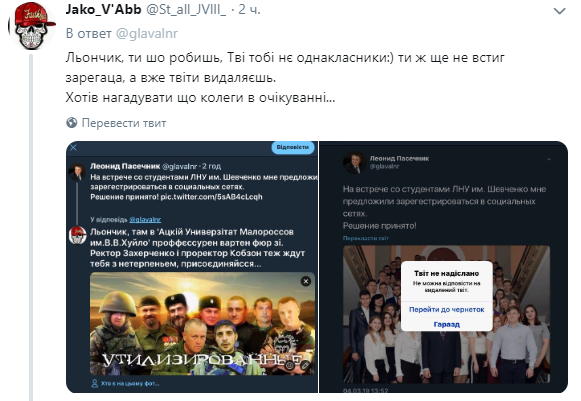The width and height of the screenshot is (581, 401).
Task: Open Леонид Пасечник avatar in left screenshot
Action: click(x=77, y=173)
